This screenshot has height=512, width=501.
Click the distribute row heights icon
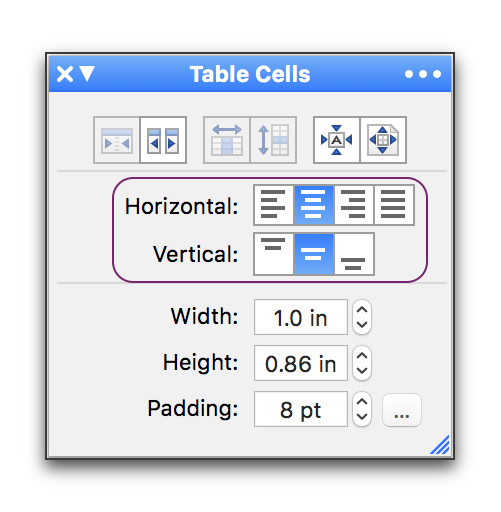point(273,140)
